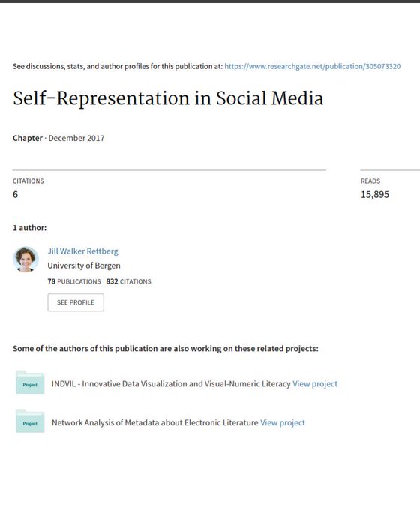The height and width of the screenshot is (510, 420).
Task: Click the 78 PUBLICATIONS count
Action: coord(74,281)
